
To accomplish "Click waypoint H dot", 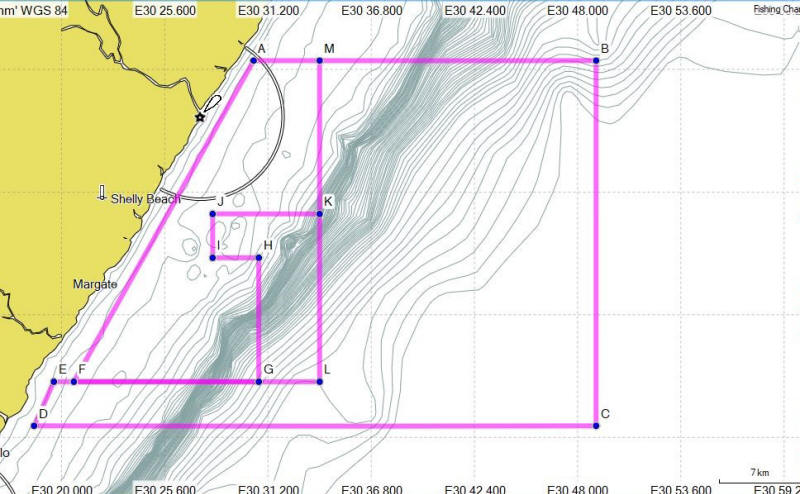I will click(x=259, y=258).
